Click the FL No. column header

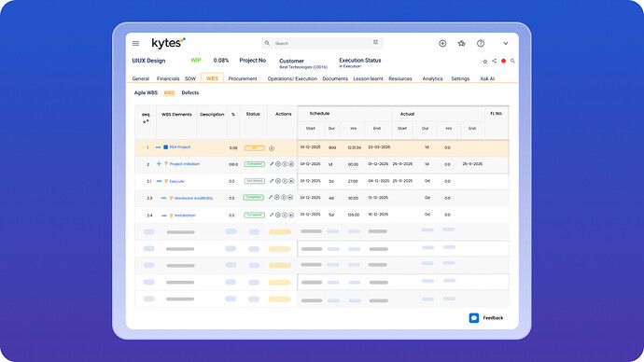point(497,113)
